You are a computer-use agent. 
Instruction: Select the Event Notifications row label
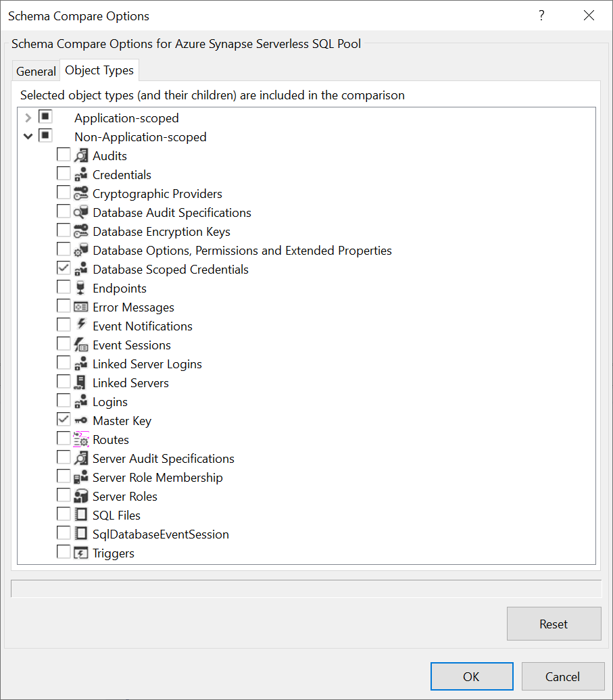pyautogui.click(x=143, y=326)
